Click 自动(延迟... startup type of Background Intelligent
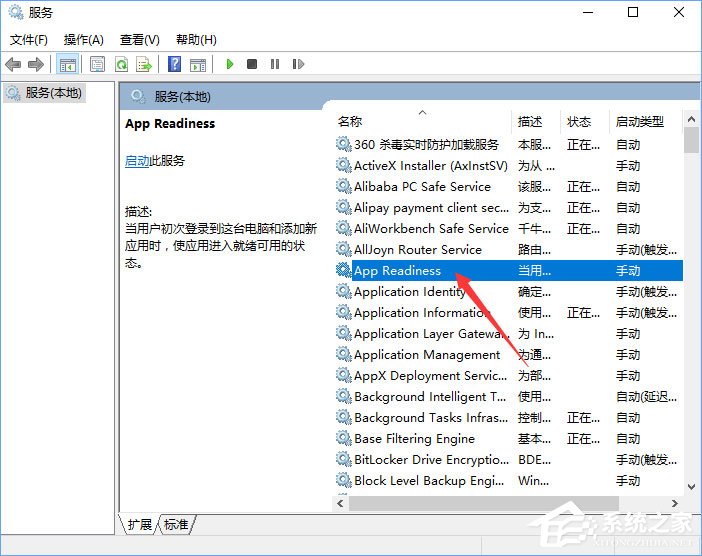 coord(646,397)
